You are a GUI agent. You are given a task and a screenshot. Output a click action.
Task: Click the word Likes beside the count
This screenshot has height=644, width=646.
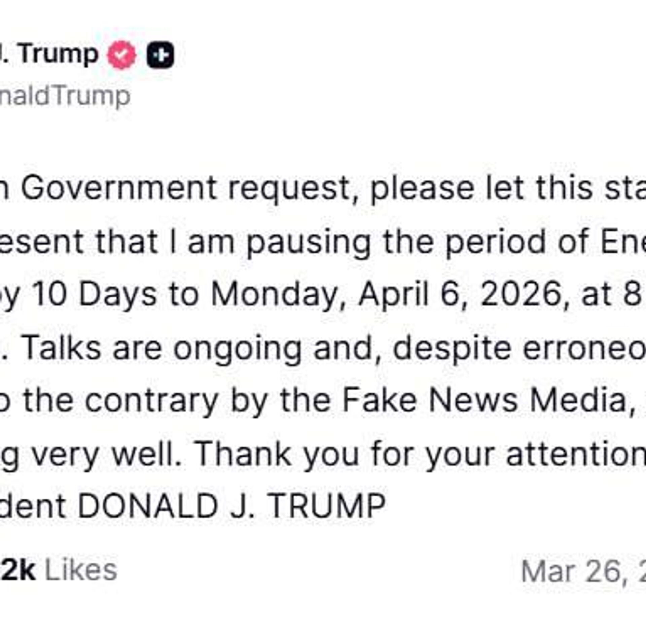click(81, 570)
